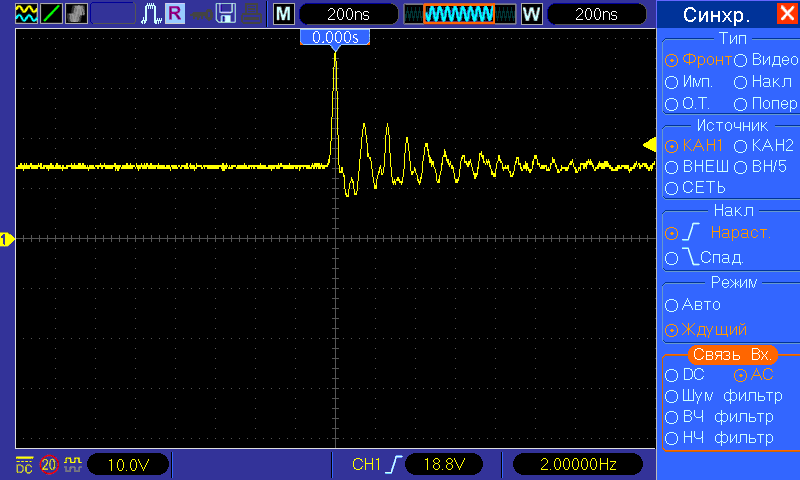The height and width of the screenshot is (480, 800).
Task: Toggle the magenta R run indicator
Action: [x=174, y=13]
